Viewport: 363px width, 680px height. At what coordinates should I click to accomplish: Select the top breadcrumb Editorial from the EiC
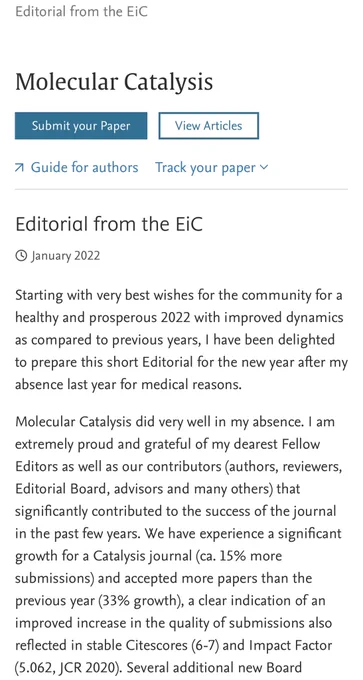pos(82,11)
